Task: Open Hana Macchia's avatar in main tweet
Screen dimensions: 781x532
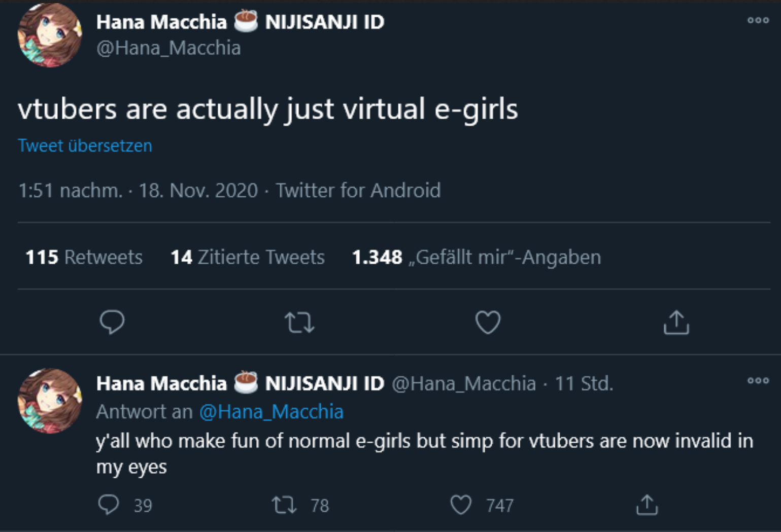Action: (x=49, y=36)
